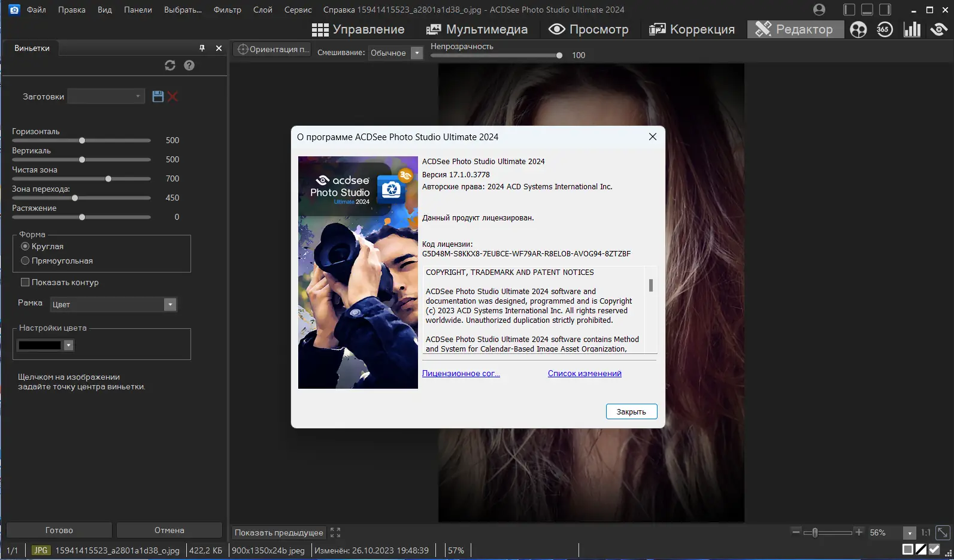Screen dimensions: 954x560
Task: Click the black color swatch
Action: (40, 345)
